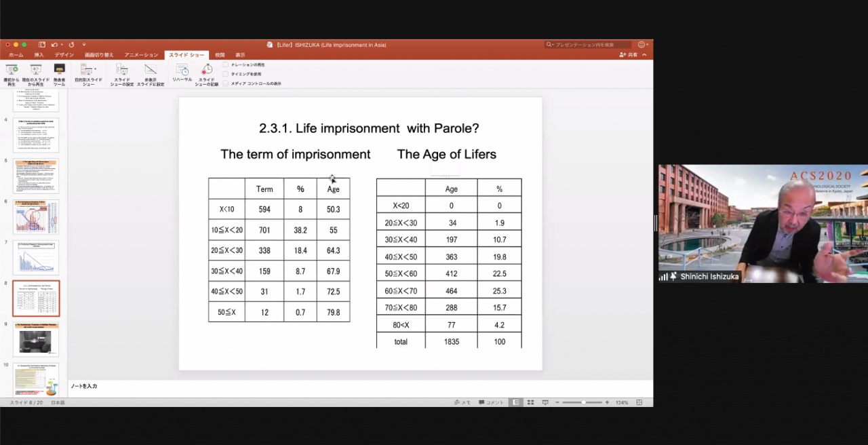Switch to slide sorter grid view
Image resolution: width=868 pixels, height=445 pixels.
(x=531, y=402)
